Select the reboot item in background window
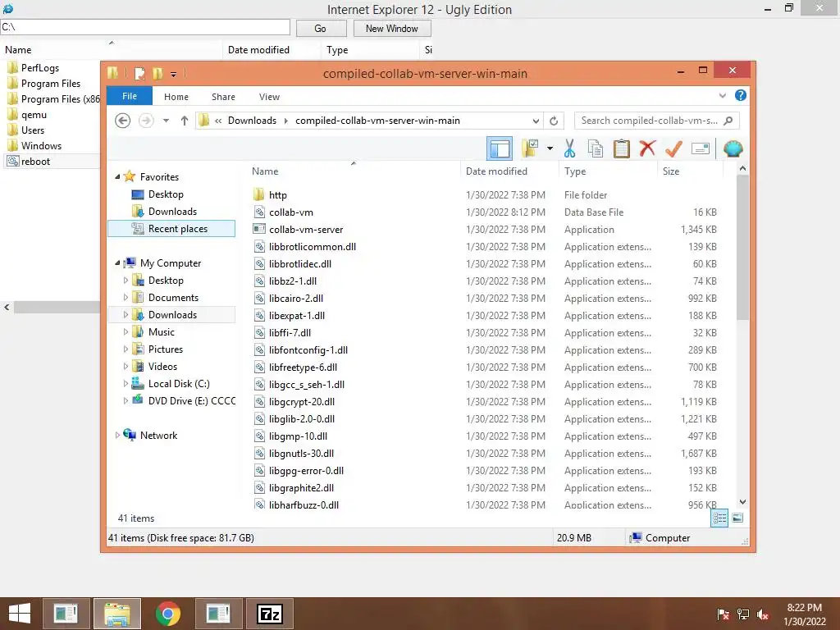 (35, 162)
